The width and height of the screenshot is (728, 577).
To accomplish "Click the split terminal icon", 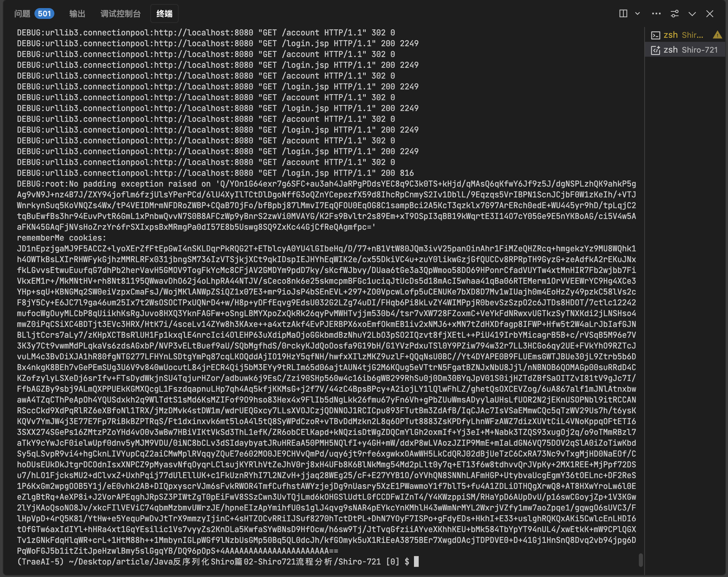I will pos(623,13).
